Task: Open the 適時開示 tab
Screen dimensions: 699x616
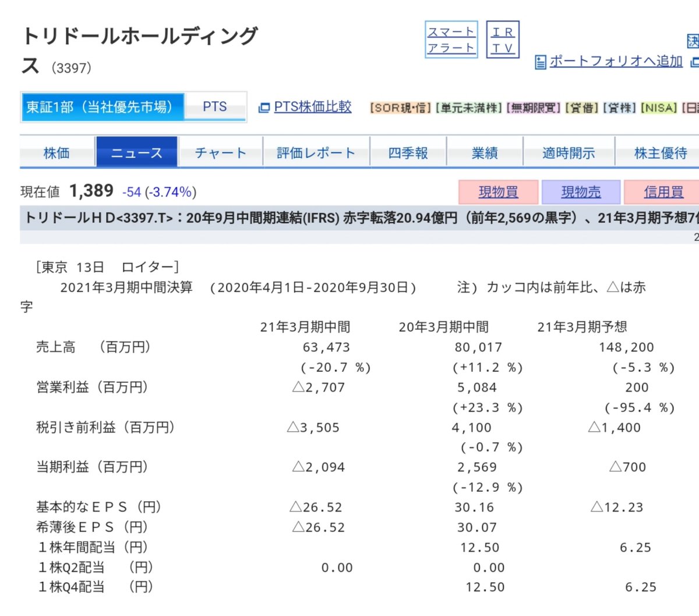Action: pyautogui.click(x=569, y=153)
